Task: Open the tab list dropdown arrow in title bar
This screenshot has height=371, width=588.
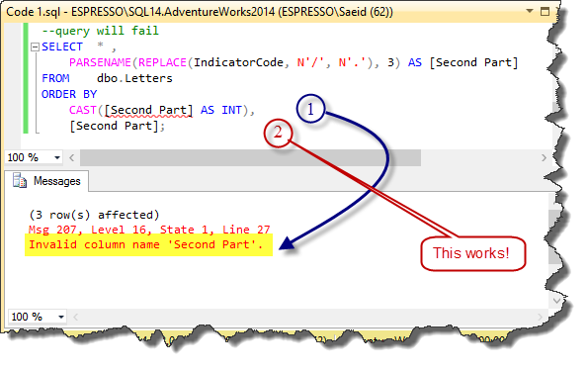Action: (530, 11)
